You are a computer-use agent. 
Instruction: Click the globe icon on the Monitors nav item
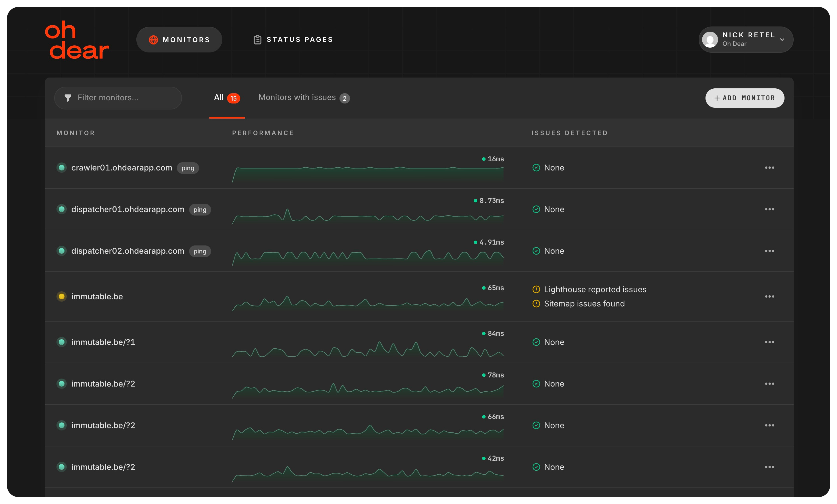click(x=153, y=40)
